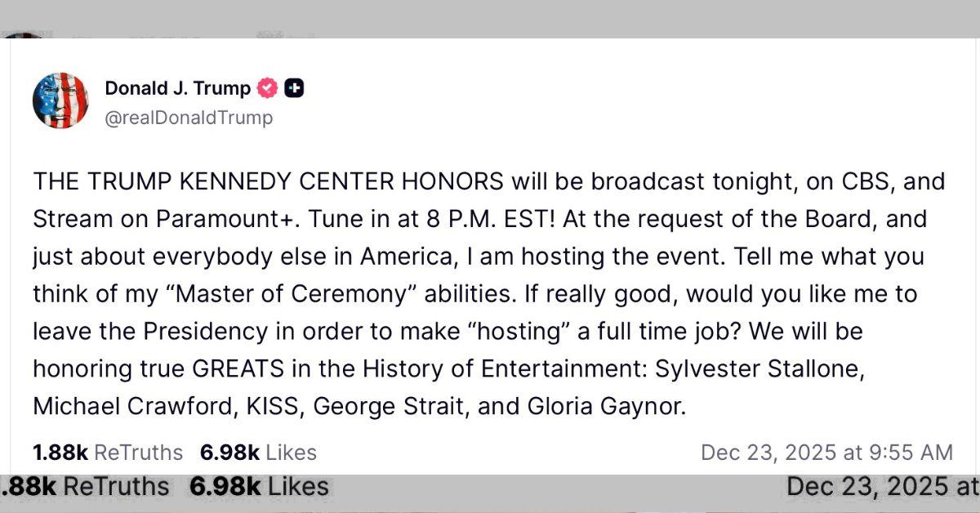The width and height of the screenshot is (980, 513).
Task: Click the Donald J. Trump display name
Action: point(176,88)
